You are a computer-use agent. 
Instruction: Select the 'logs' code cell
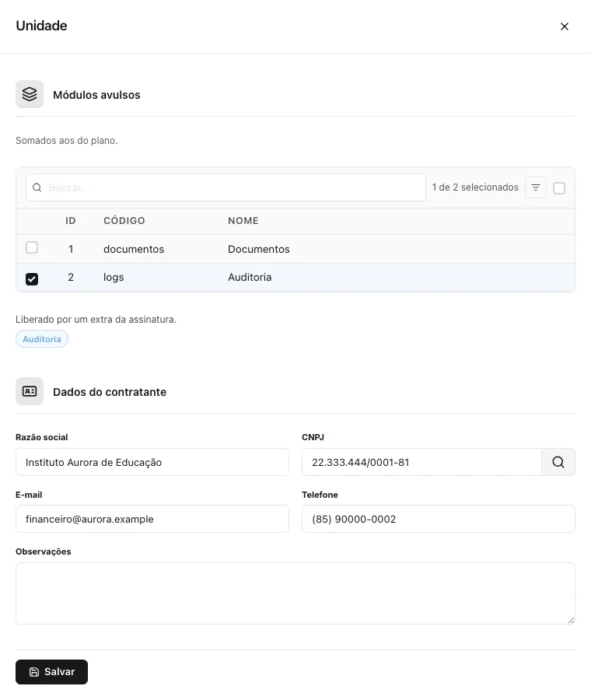(x=114, y=277)
